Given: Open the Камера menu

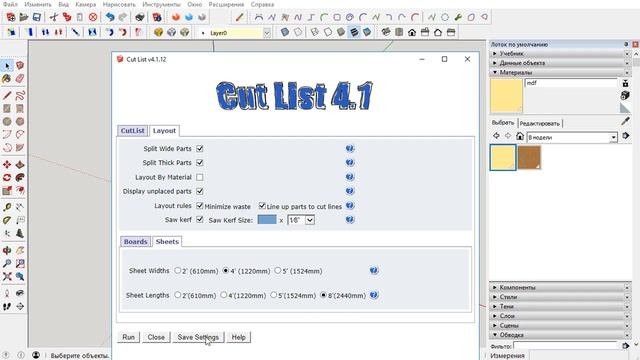Looking at the screenshot, I should pyautogui.click(x=86, y=4).
